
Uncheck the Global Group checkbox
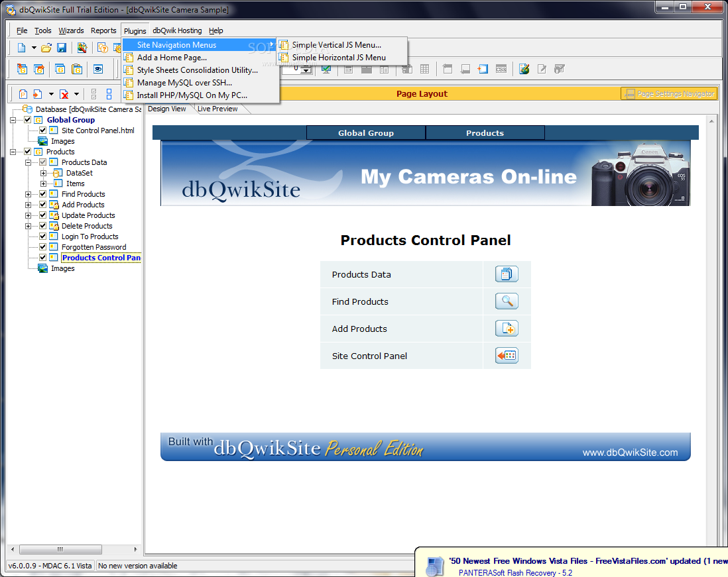tap(27, 120)
